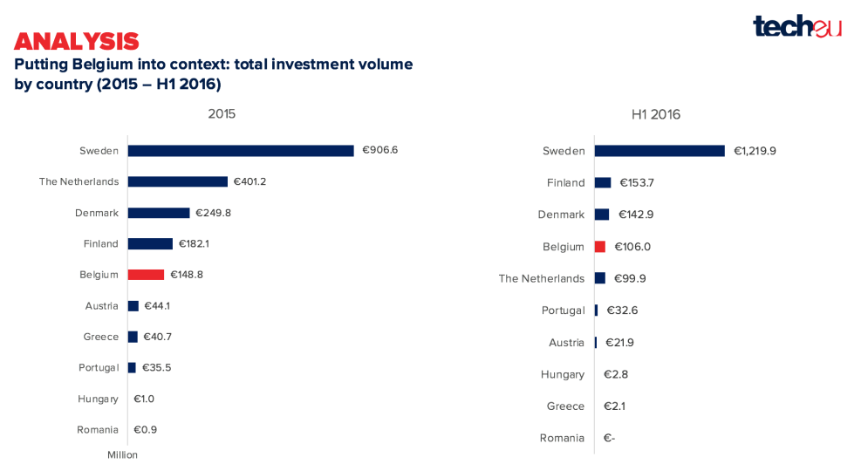Click The Netherlands 2015 bar
Image resolution: width=868 pixels, height=464 pixels.
click(x=177, y=181)
